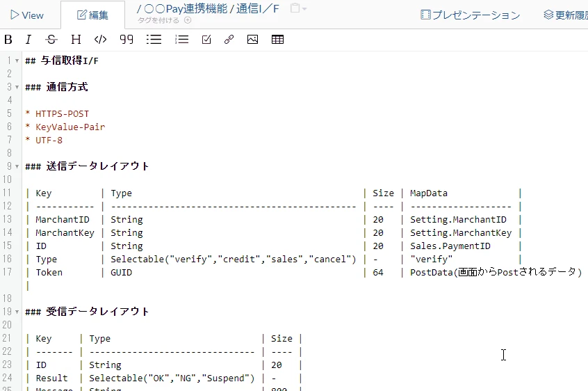Click the UTF-8 list item text
Image resolution: width=588 pixels, height=391 pixels.
click(x=49, y=141)
